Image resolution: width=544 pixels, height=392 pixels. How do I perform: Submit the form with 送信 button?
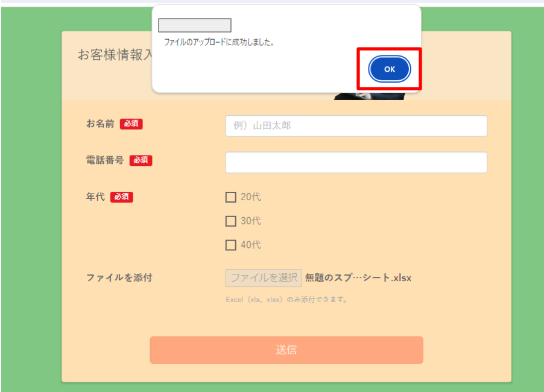click(x=286, y=350)
